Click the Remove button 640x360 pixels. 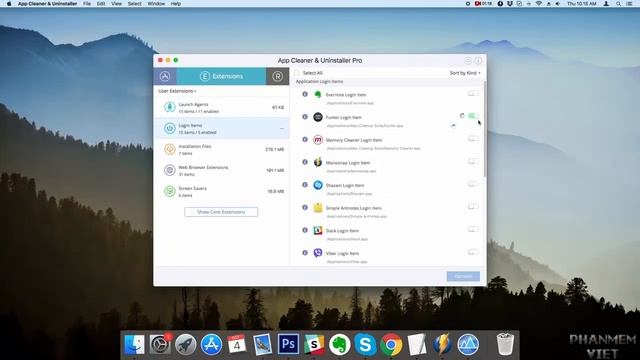(463, 276)
